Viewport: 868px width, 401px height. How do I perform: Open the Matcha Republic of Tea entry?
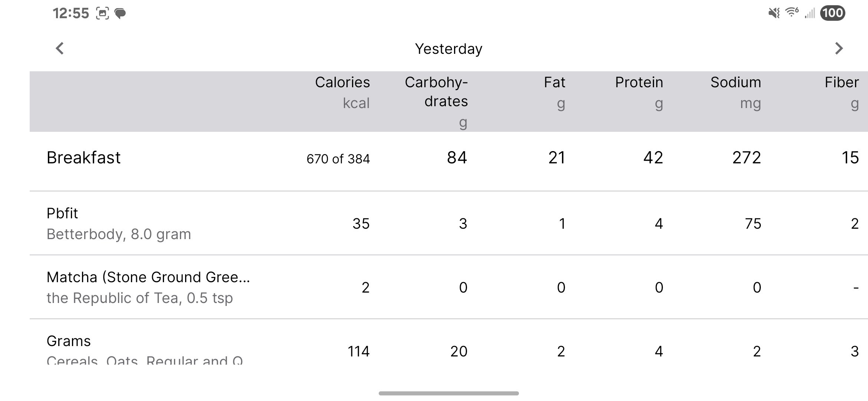[x=148, y=287]
